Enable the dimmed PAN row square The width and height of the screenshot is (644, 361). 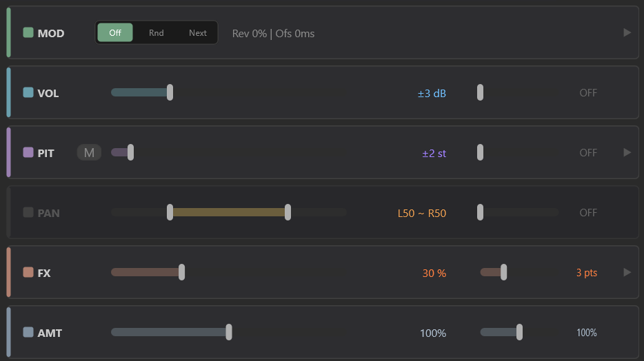point(28,212)
